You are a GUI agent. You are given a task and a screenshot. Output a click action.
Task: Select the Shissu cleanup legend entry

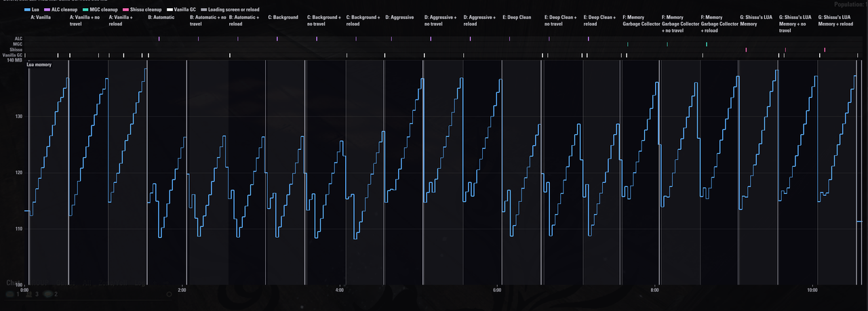tap(144, 9)
